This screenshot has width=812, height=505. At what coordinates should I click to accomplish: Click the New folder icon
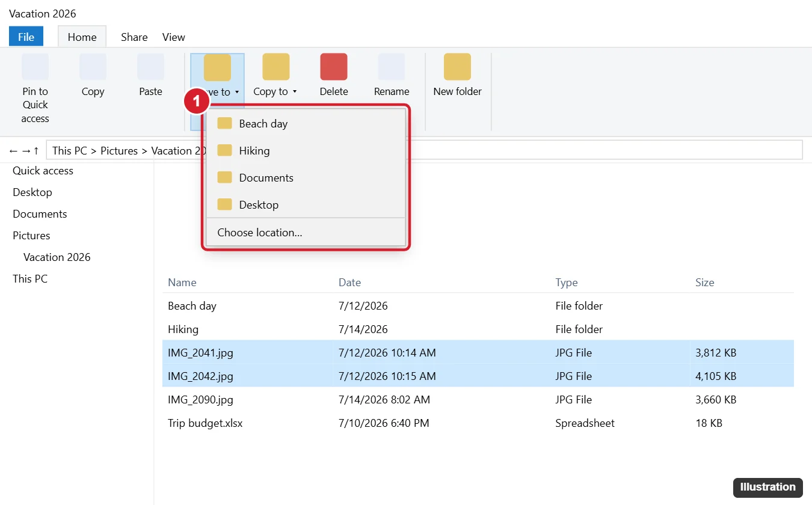point(458,67)
